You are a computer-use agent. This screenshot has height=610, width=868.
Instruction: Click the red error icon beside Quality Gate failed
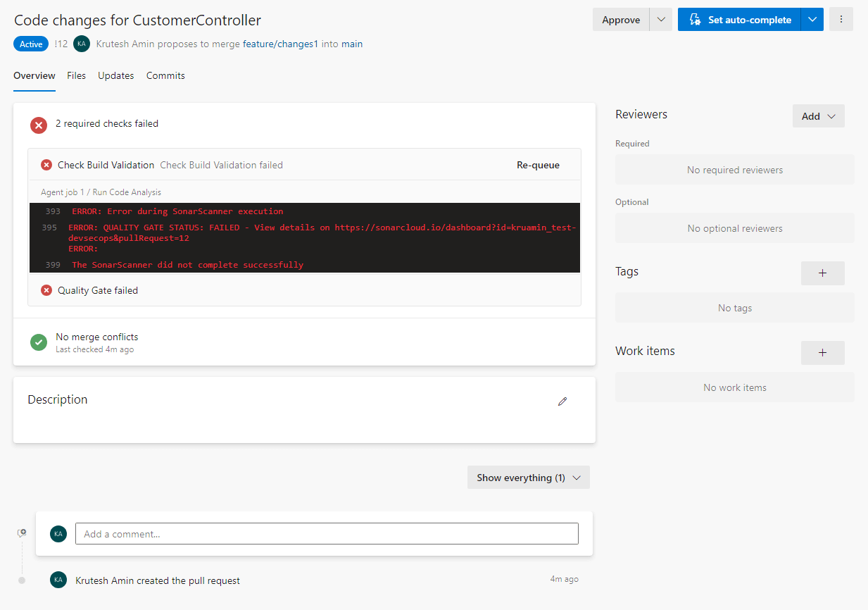click(x=46, y=290)
